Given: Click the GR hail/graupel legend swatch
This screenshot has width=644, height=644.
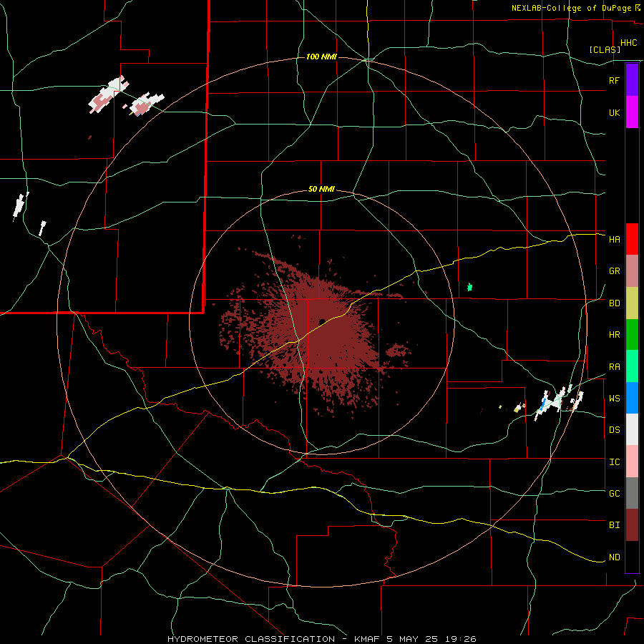Looking at the screenshot, I should coord(632,270).
